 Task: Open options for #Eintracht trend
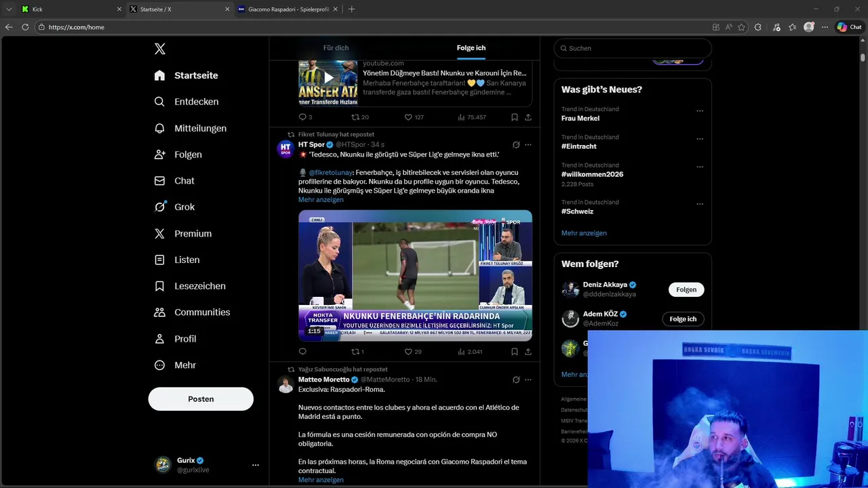pyautogui.click(x=700, y=139)
